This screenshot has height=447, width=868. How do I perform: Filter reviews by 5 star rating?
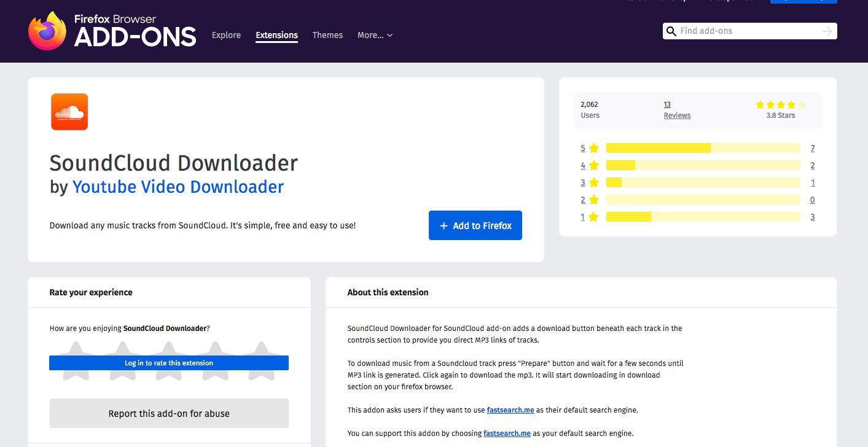(x=590, y=148)
